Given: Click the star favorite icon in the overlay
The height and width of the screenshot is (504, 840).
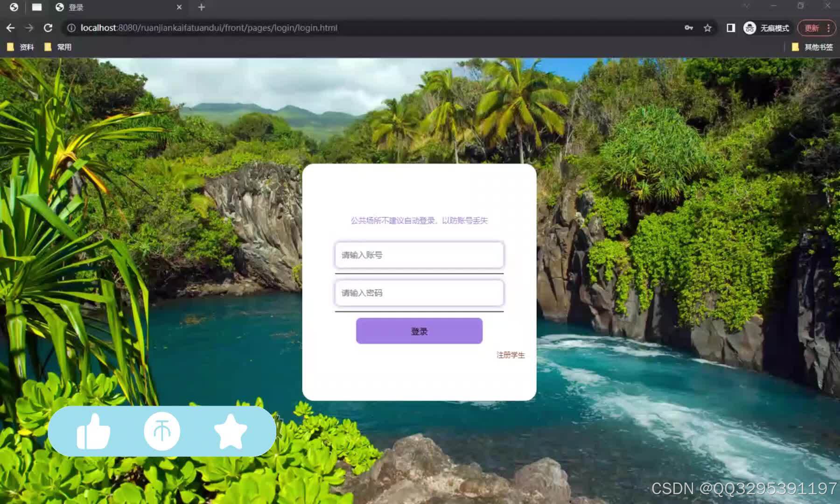Looking at the screenshot, I should (x=231, y=432).
